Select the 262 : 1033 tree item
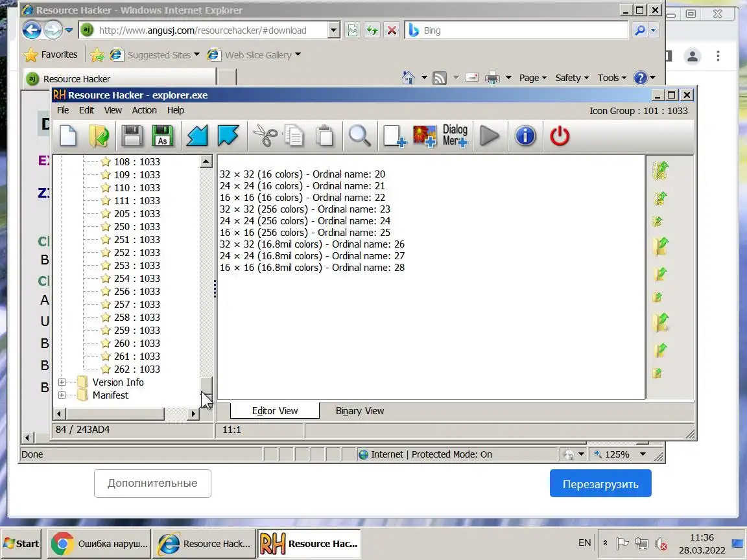 pos(137,369)
